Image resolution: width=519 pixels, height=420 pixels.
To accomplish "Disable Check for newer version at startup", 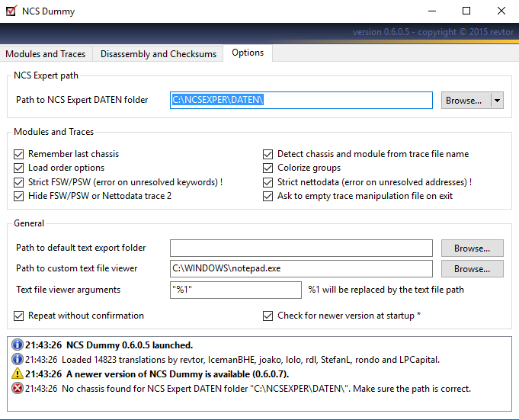I will point(268,316).
